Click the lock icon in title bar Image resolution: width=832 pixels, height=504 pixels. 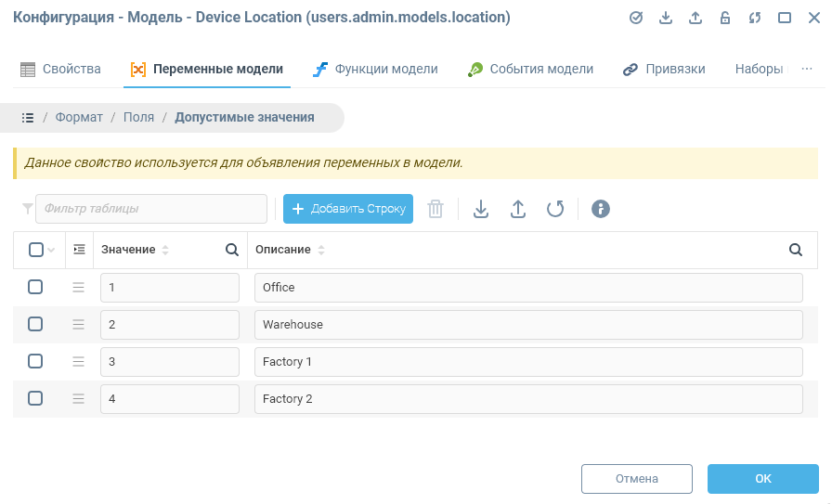point(725,18)
